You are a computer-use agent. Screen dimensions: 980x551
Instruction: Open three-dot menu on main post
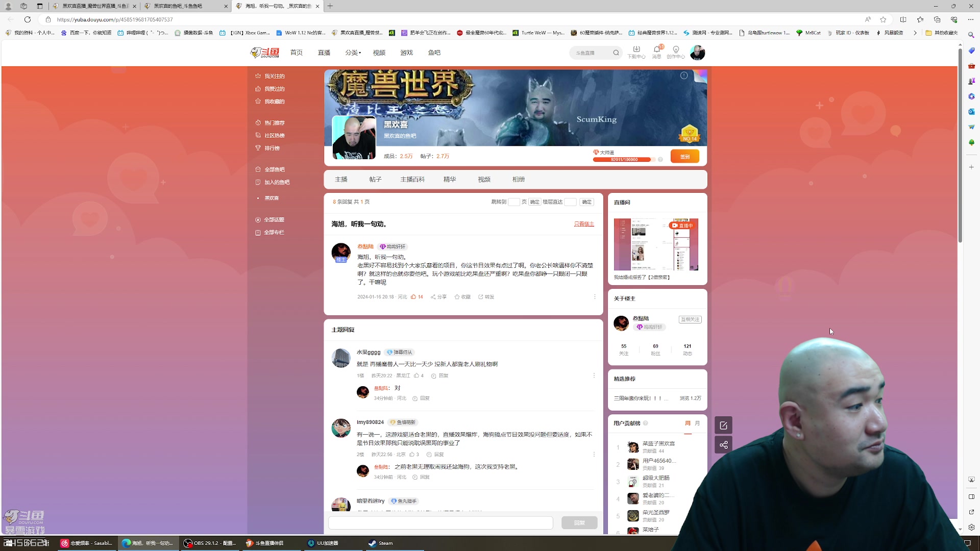click(x=595, y=296)
